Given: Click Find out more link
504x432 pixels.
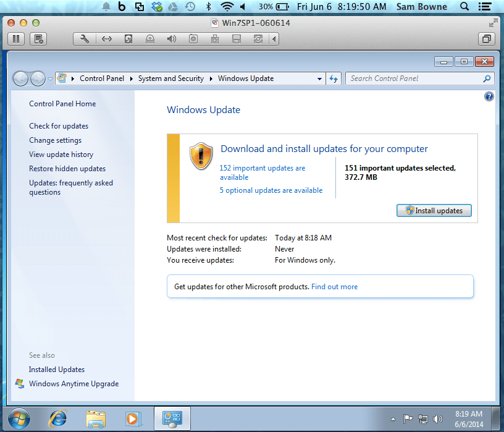Looking at the screenshot, I should (x=334, y=287).
